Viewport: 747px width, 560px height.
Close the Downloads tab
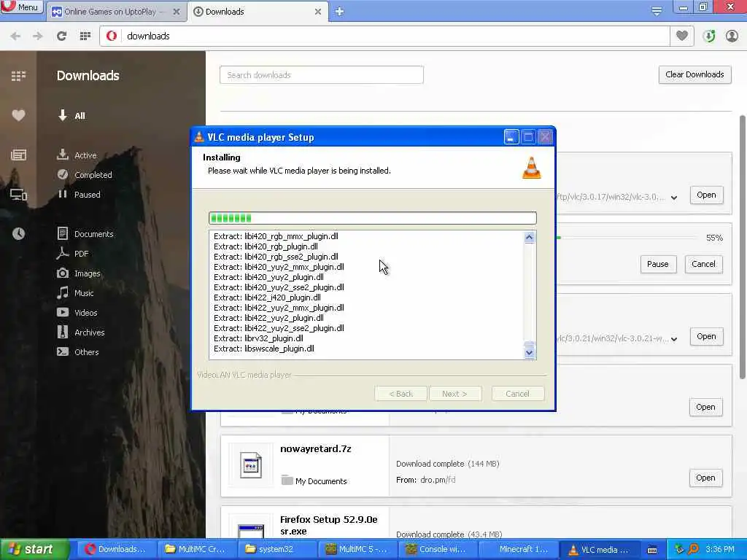(x=318, y=12)
